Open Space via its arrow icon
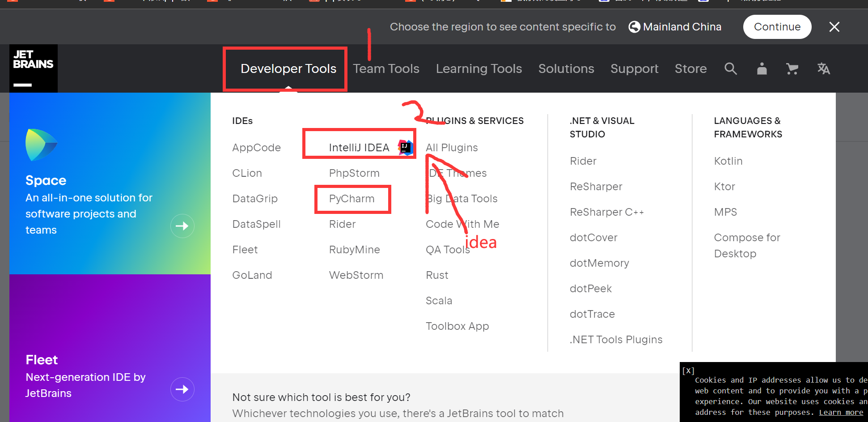The height and width of the screenshot is (422, 868). pyautogui.click(x=182, y=226)
